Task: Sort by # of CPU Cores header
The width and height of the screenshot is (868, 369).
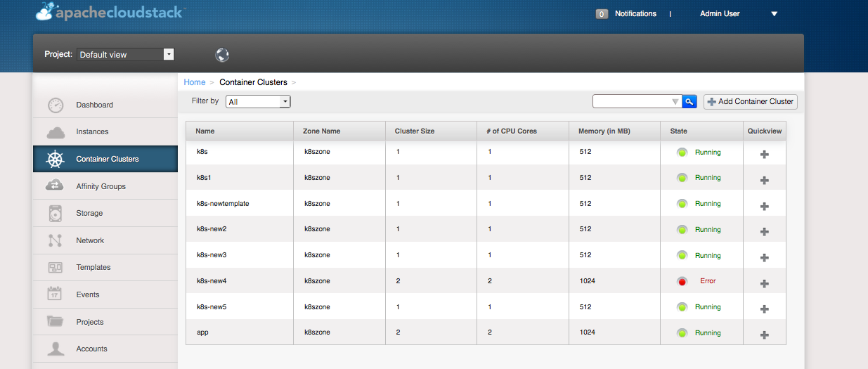Action: click(523, 131)
